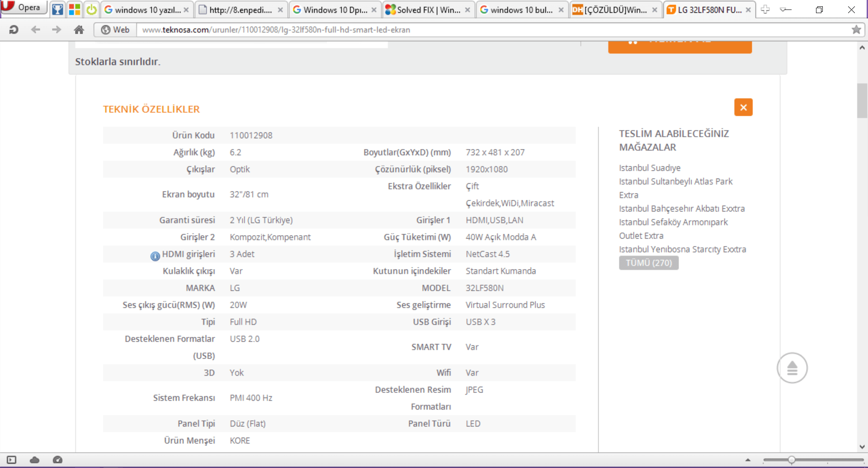Go to the home page
The image size is (868, 468).
pos(79,30)
